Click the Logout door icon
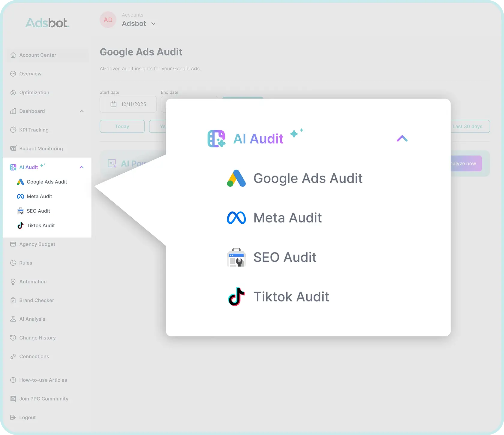The width and height of the screenshot is (504, 435). [x=13, y=417]
